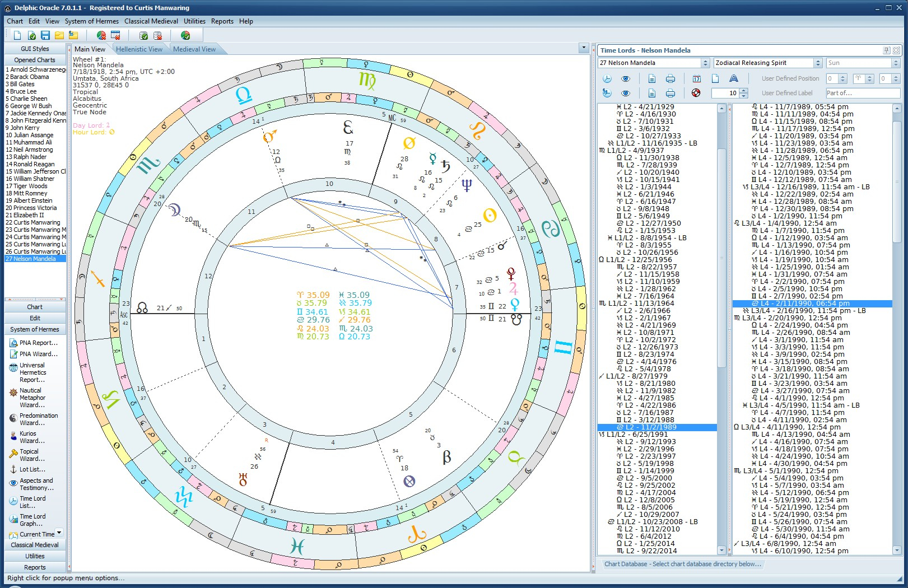
Task: Click the database with red X icon
Action: (x=157, y=35)
